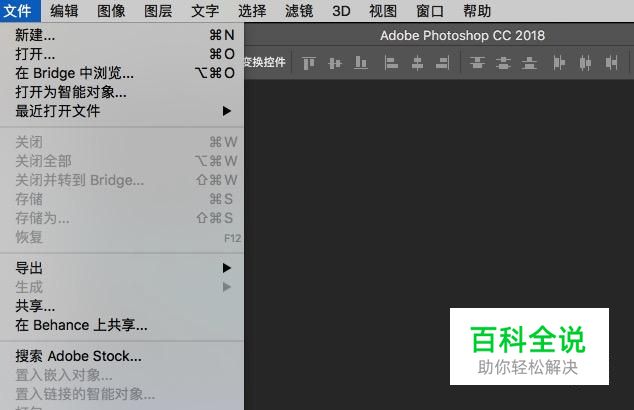Click the greyed 置入嵌入对象... entry

122,375
